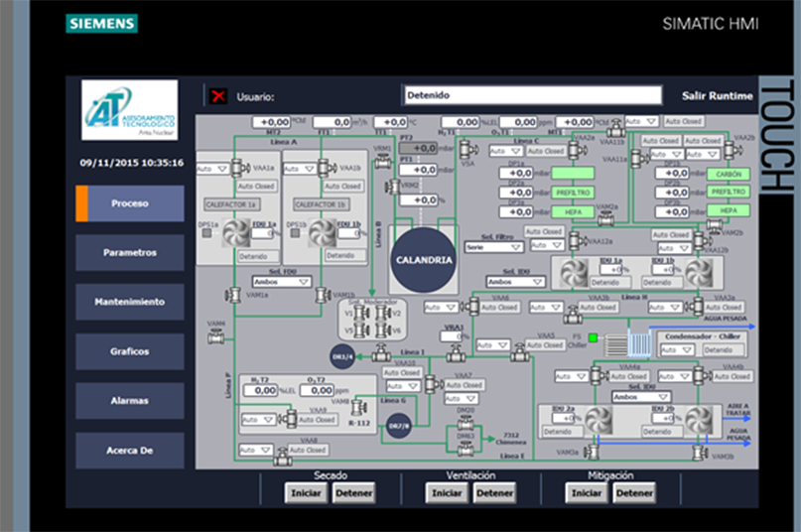Click the green FS Chiller indicator
801x532 pixels.
tap(594, 337)
